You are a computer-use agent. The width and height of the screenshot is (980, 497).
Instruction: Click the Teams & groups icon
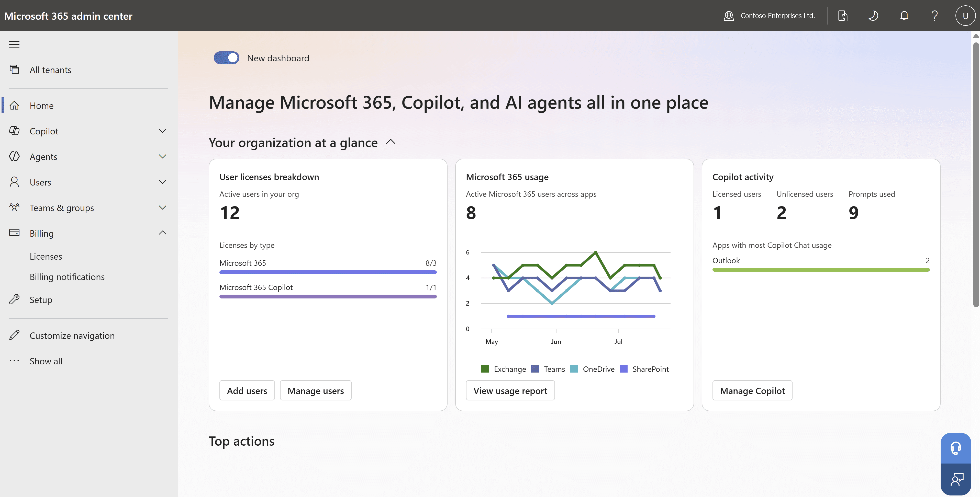(15, 207)
